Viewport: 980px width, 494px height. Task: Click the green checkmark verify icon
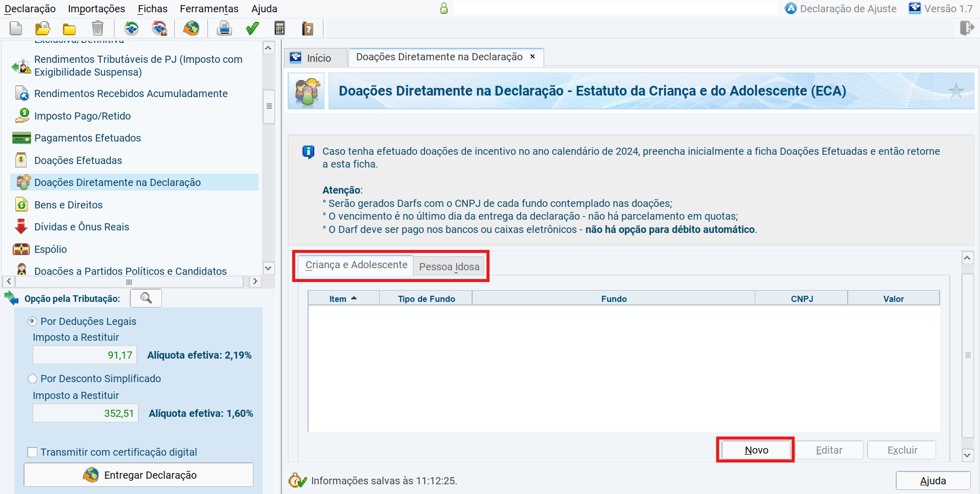click(252, 29)
